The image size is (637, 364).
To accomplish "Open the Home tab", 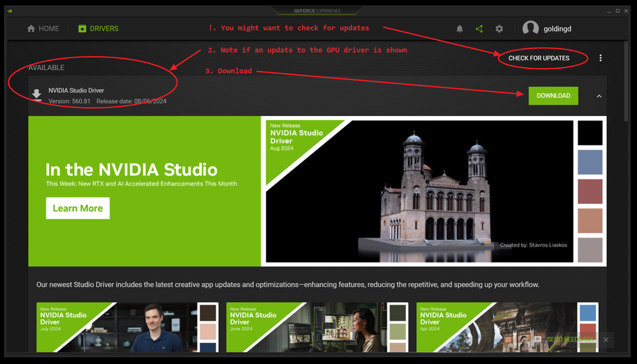I will point(43,29).
